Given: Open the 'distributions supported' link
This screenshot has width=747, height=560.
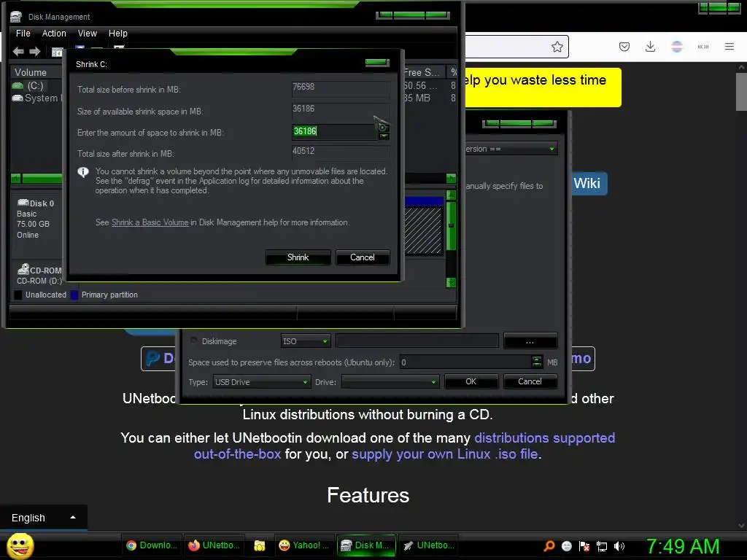Looking at the screenshot, I should click(544, 437).
